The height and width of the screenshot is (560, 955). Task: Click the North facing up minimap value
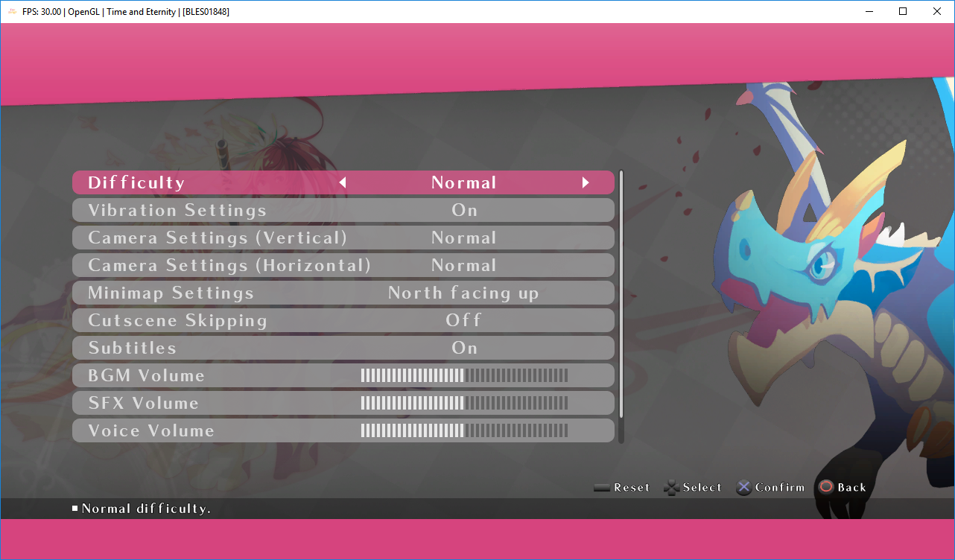pos(463,293)
